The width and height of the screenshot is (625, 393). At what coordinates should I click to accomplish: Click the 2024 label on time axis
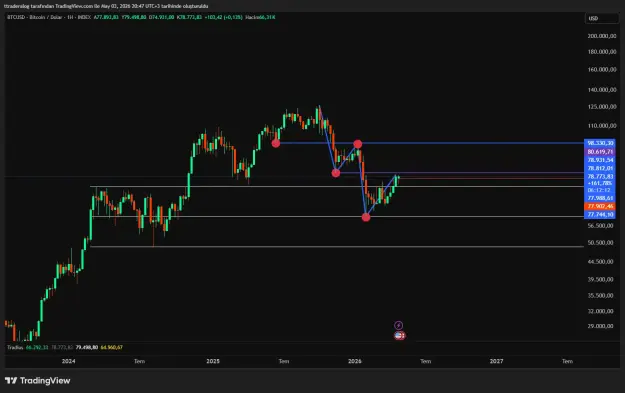69,362
